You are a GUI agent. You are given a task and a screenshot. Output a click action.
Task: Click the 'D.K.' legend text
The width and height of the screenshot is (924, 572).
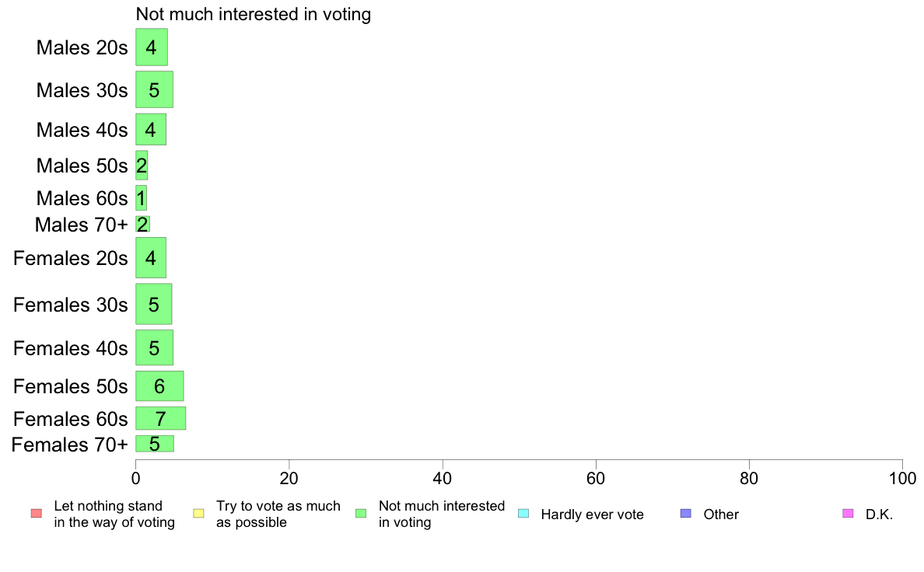[x=879, y=514]
